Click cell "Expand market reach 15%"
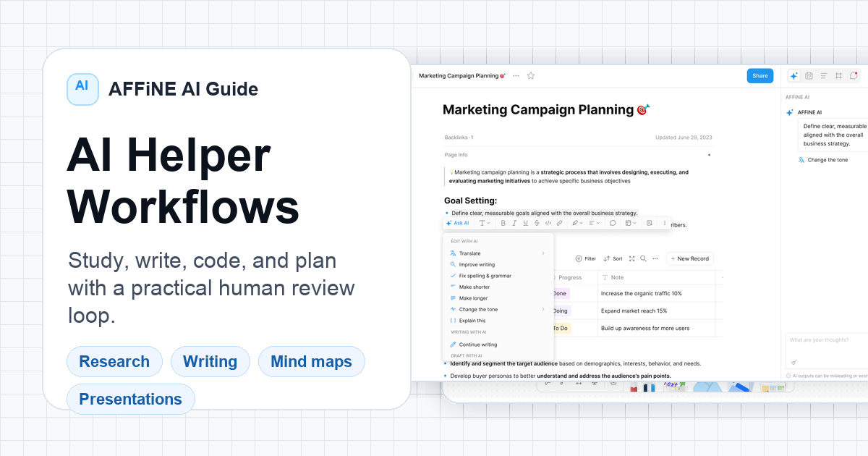This screenshot has width=868, height=456. (x=657, y=311)
